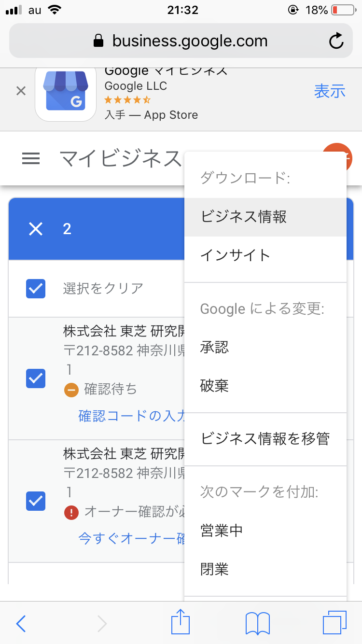
Task: Uncheck the 確認待ち business listing
Action: coord(36,378)
